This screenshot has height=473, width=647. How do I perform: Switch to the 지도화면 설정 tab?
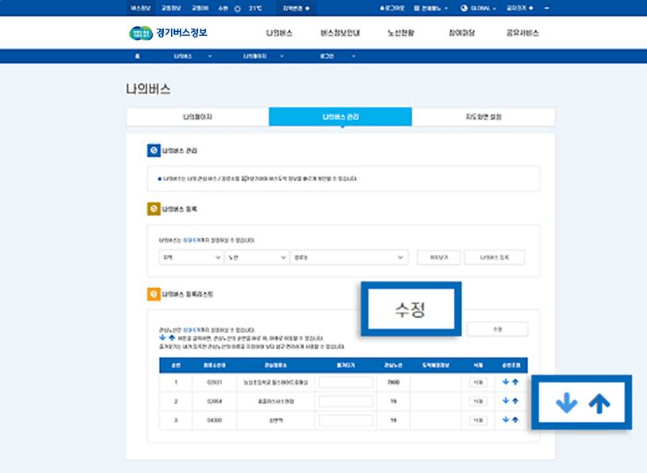point(483,117)
